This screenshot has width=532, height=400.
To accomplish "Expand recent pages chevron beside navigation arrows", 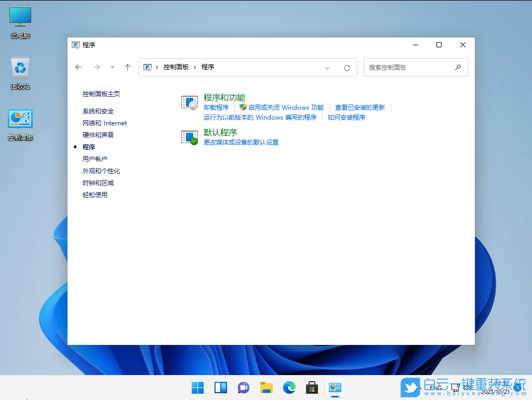I will tap(112, 67).
